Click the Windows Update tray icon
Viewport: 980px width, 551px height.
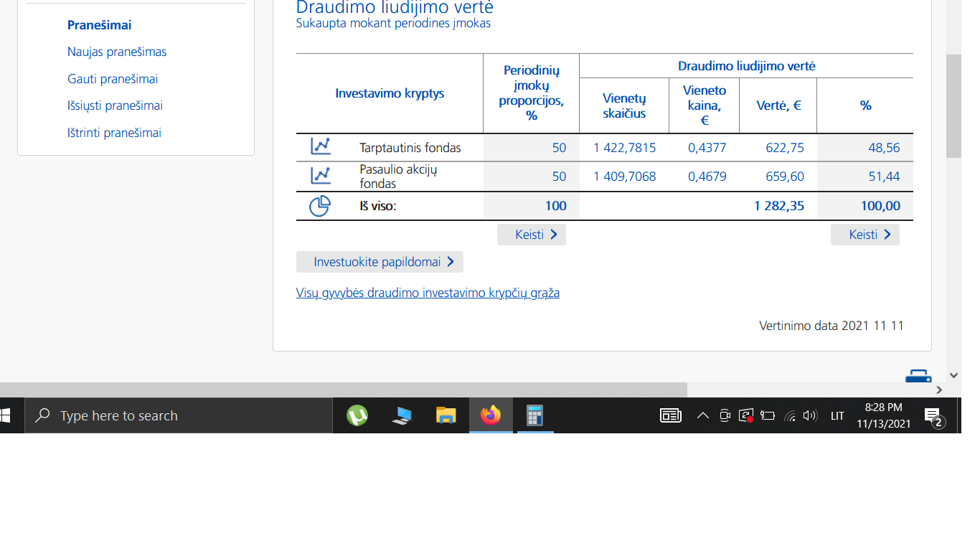tap(746, 415)
